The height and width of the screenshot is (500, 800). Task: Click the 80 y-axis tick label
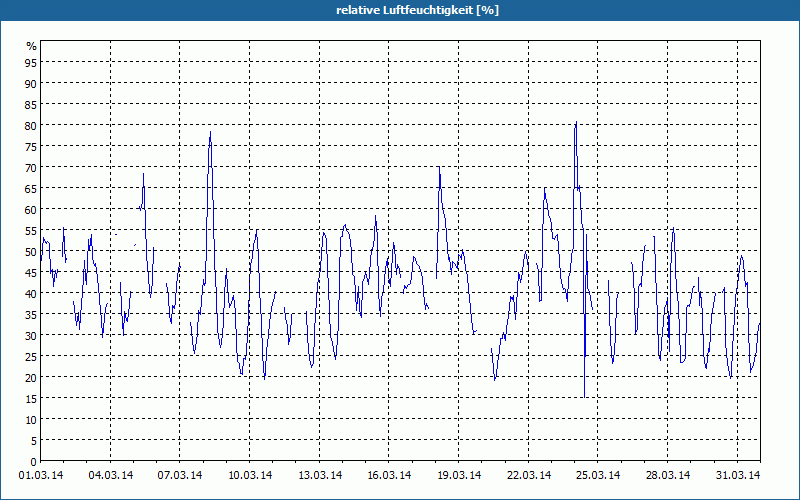pos(31,126)
